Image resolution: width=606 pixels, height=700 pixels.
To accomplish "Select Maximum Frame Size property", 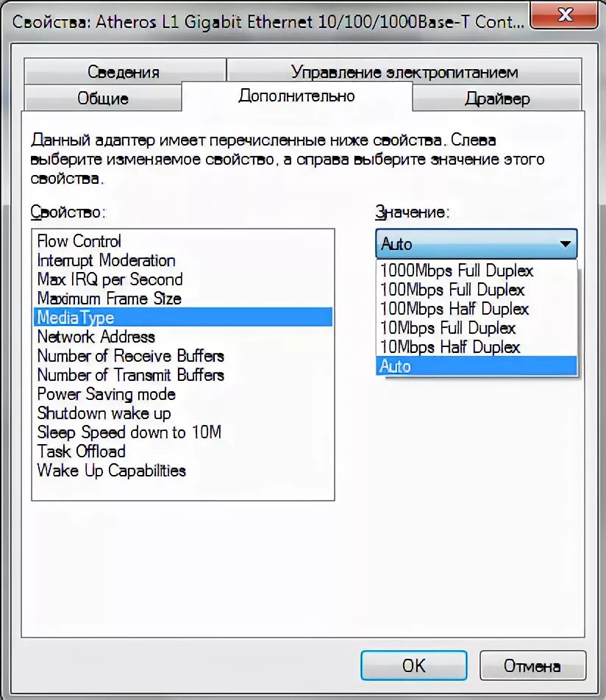I will (x=183, y=299).
